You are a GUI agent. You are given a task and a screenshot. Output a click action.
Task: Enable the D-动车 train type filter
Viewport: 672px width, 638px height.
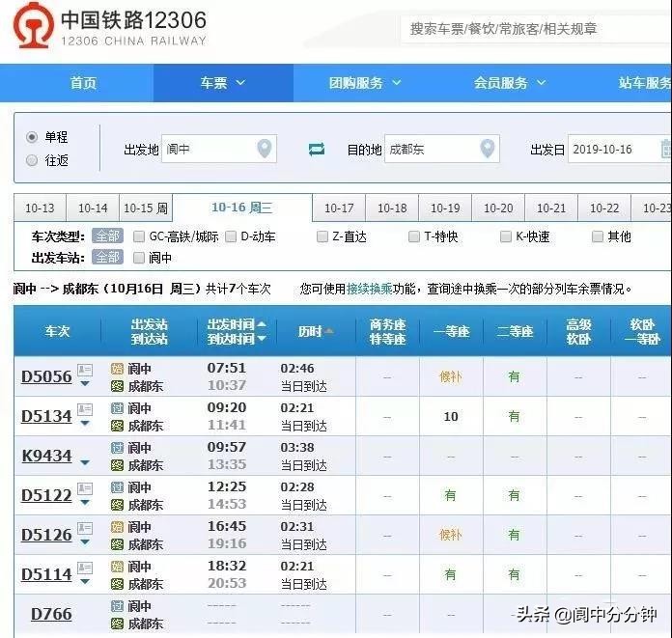[x=231, y=236]
